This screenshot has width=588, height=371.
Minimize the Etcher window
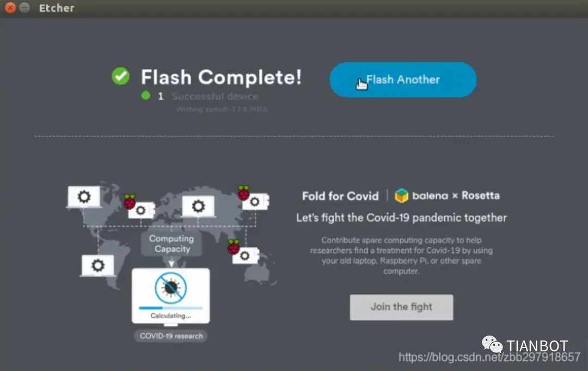point(24,8)
